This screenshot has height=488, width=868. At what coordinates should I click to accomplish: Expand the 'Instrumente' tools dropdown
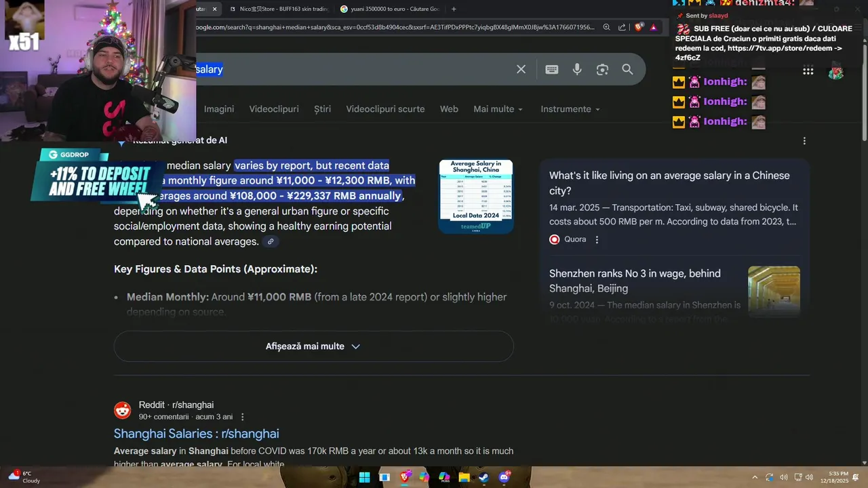pyautogui.click(x=570, y=109)
